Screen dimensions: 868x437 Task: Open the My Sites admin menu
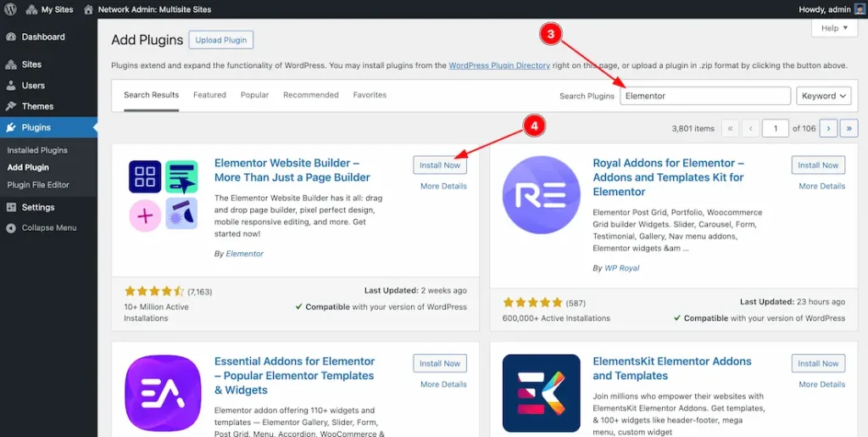[x=49, y=9]
